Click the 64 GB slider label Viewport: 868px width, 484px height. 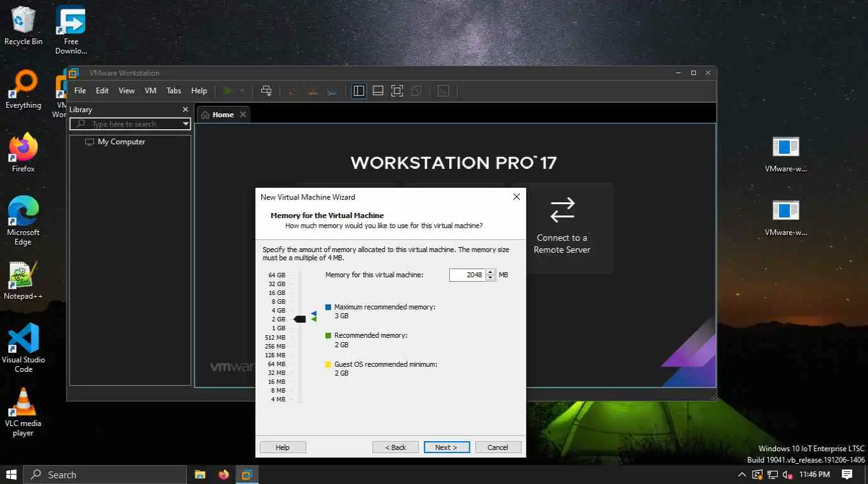click(277, 275)
